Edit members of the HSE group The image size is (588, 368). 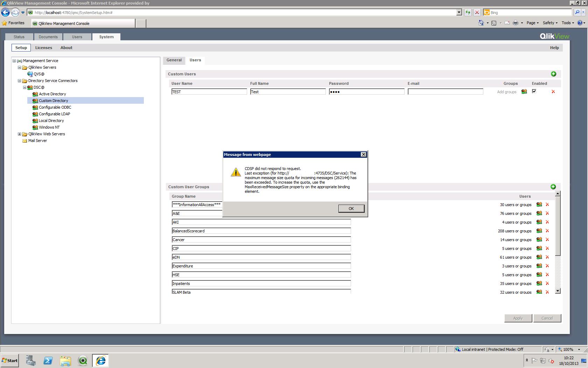click(539, 274)
